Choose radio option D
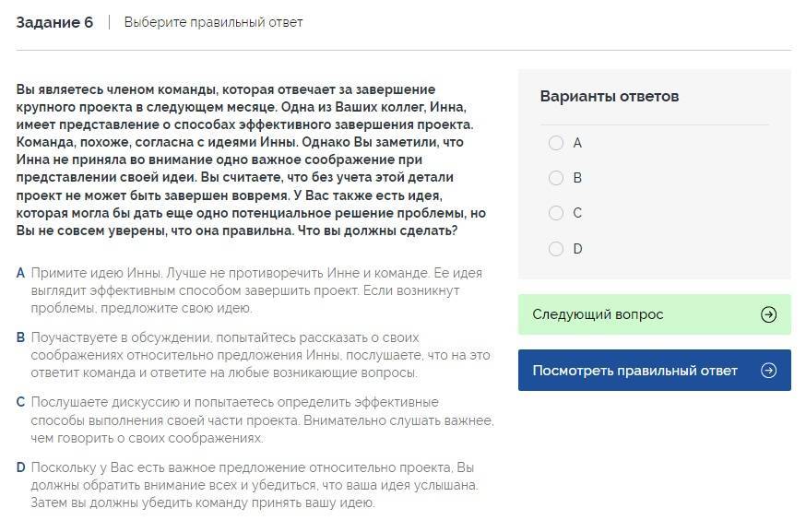The image size is (806, 532). coord(555,248)
